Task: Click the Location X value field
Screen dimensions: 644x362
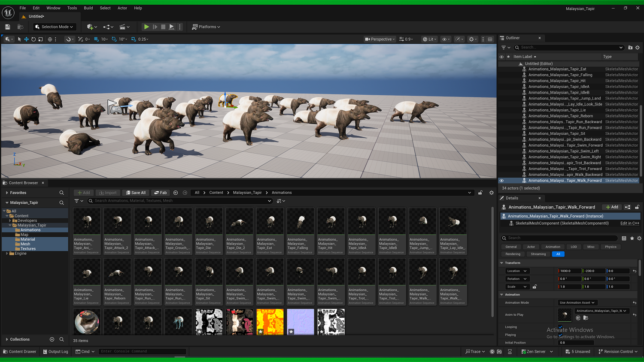Action: click(x=569, y=271)
